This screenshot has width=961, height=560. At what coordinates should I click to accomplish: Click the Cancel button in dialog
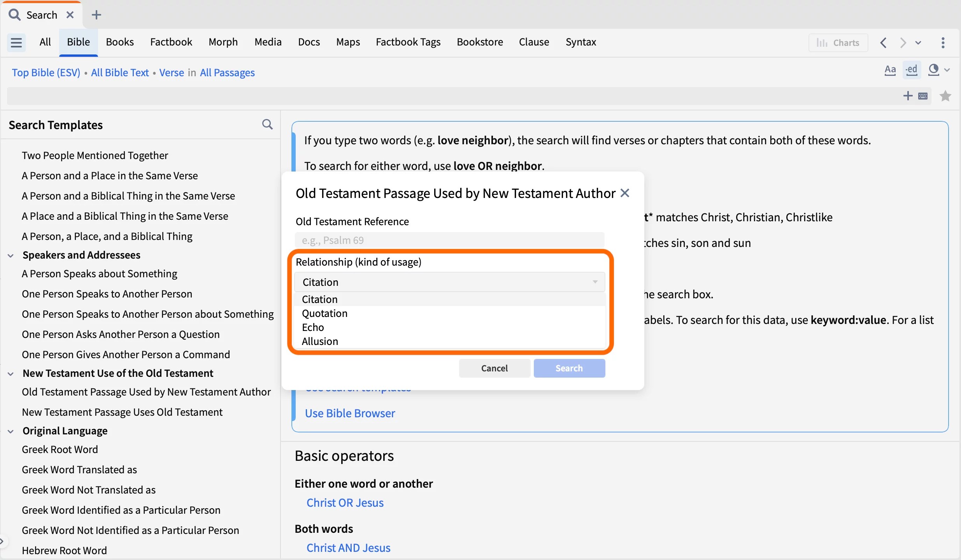[x=494, y=368]
